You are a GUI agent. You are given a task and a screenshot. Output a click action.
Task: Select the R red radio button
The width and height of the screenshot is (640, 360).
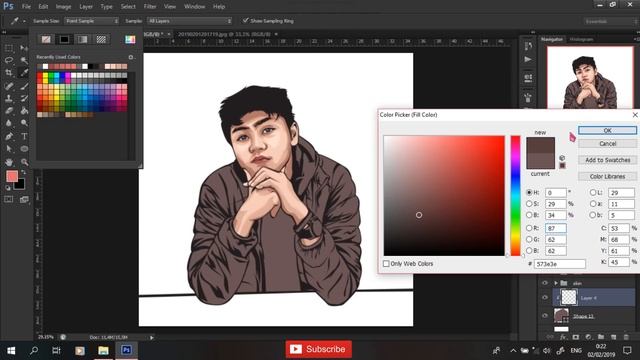(x=529, y=228)
